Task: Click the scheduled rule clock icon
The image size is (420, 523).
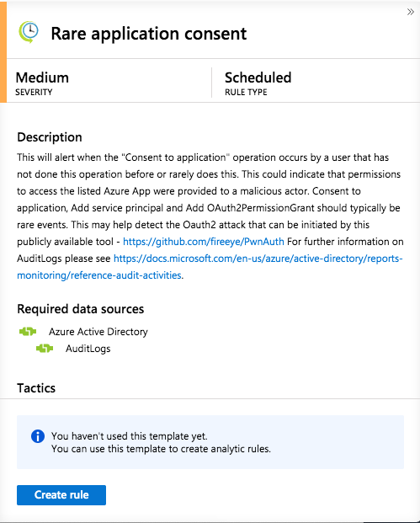Action: click(x=29, y=32)
